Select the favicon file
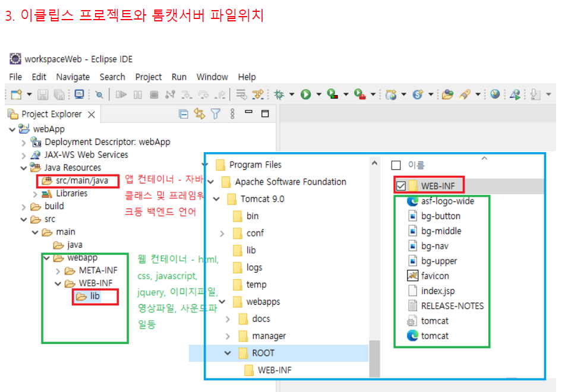Image resolution: width=568 pixels, height=392 pixels. click(435, 276)
